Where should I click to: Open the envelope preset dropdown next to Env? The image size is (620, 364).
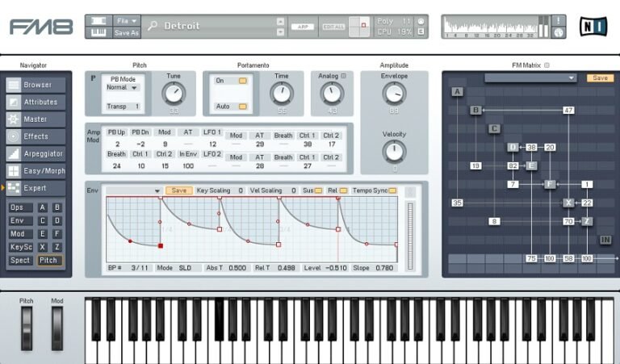134,191
